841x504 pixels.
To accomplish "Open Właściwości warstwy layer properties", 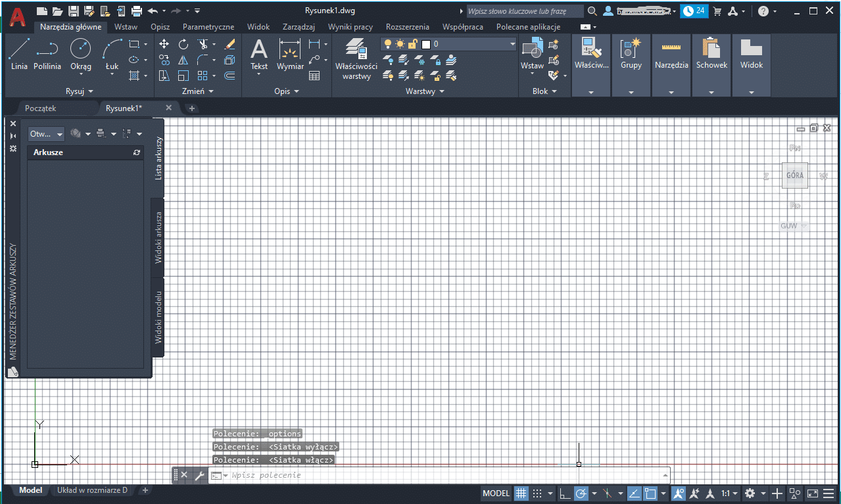I will point(356,58).
